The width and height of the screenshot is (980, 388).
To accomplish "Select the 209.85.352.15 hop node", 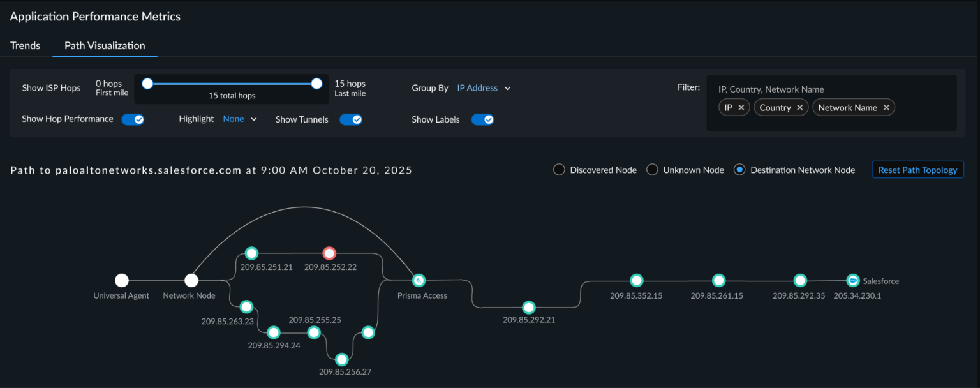I will pos(636,280).
